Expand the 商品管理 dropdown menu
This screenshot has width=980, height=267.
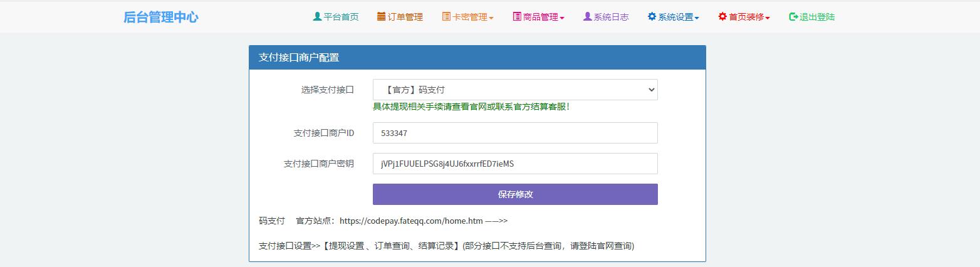pos(538,17)
